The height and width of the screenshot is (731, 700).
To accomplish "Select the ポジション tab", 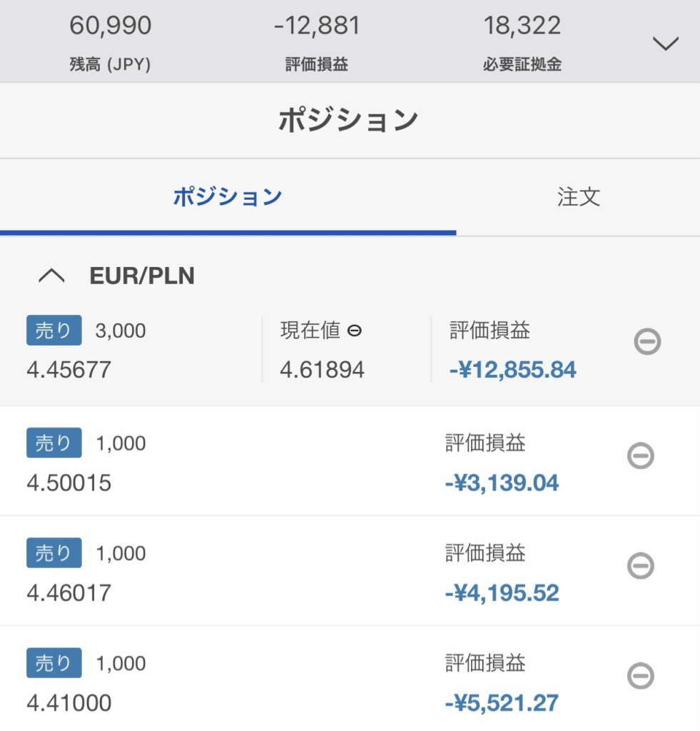I will 228,197.
